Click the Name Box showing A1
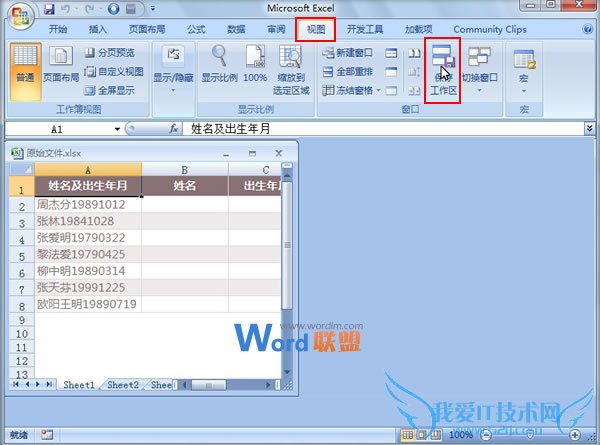Image resolution: width=600 pixels, height=445 pixels. pyautogui.click(x=57, y=129)
